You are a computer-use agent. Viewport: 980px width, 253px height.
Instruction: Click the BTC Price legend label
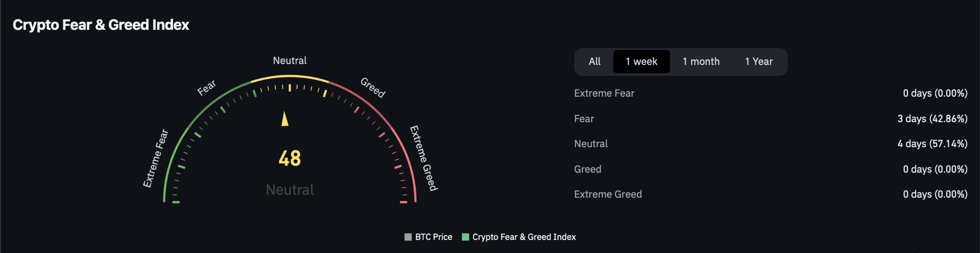434,237
